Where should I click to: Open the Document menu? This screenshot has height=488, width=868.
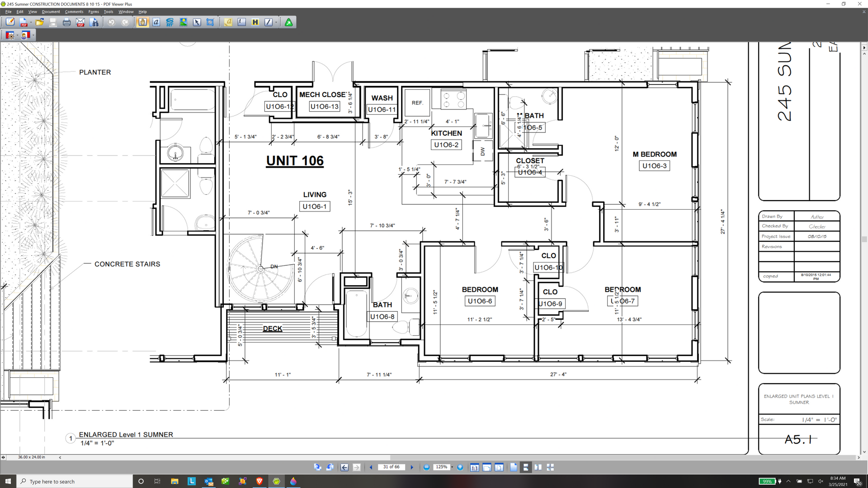tap(51, 12)
